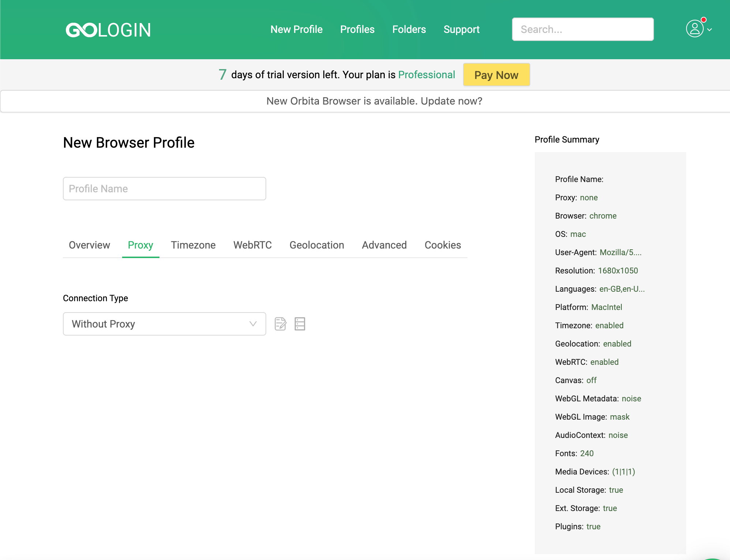Click the paste proxy note icon
The width and height of the screenshot is (730, 560).
pyautogui.click(x=281, y=324)
